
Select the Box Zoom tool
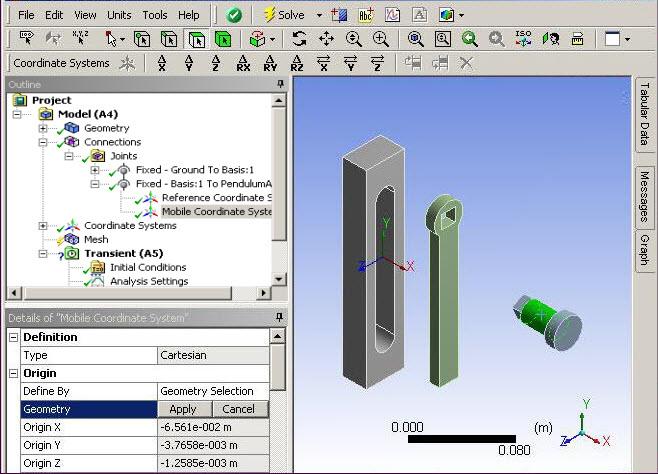[x=381, y=39]
